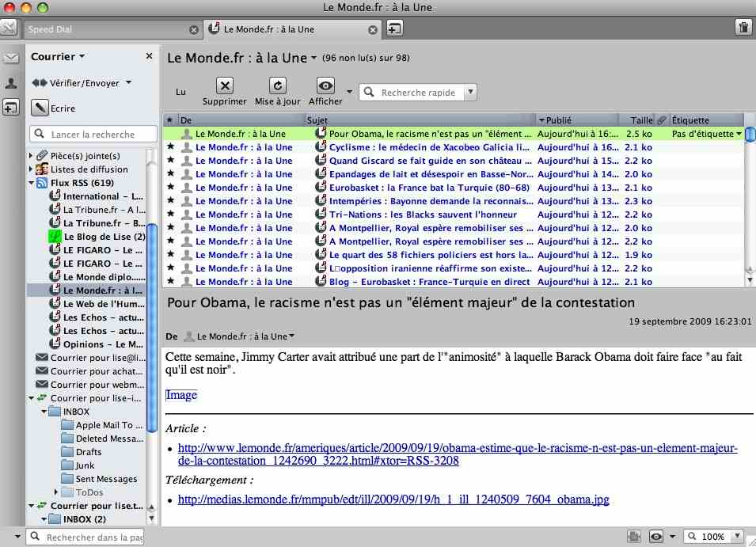Image resolution: width=756 pixels, height=547 pixels.
Task: Click the mail envelope panel icon
Action: click(x=10, y=59)
